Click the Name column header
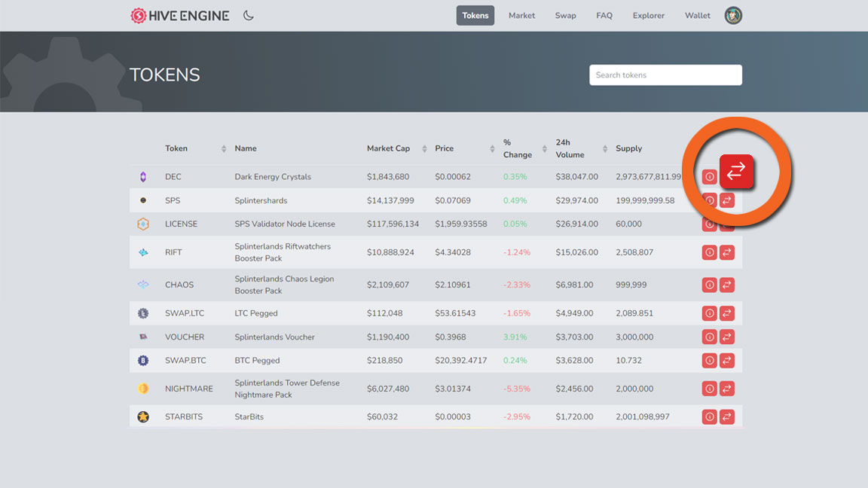868x488 pixels. 245,148
